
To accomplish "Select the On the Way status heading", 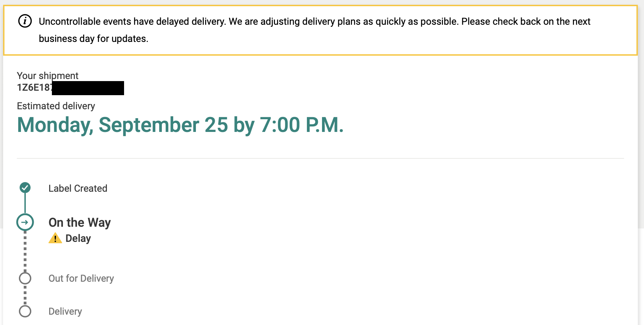I will pyautogui.click(x=80, y=222).
